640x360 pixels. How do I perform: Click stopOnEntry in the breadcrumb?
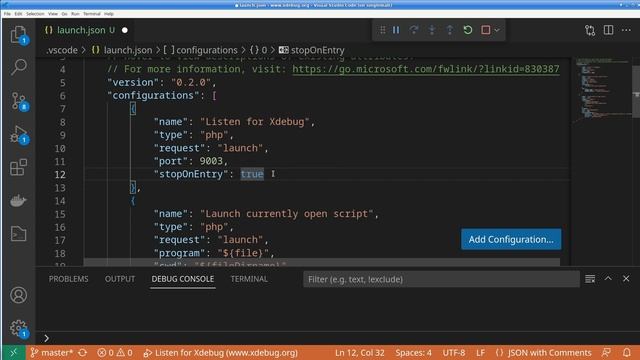click(x=318, y=50)
